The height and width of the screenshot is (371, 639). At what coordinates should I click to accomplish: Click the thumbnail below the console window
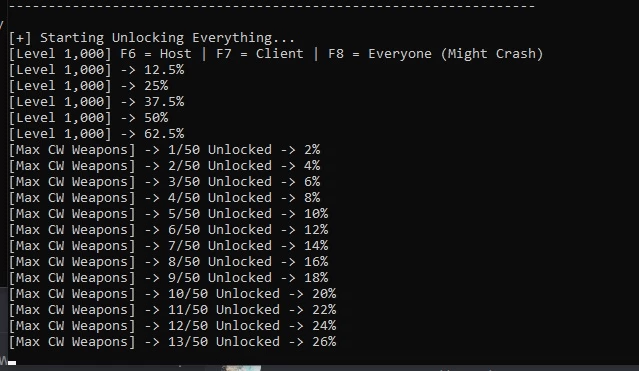(x=241, y=368)
